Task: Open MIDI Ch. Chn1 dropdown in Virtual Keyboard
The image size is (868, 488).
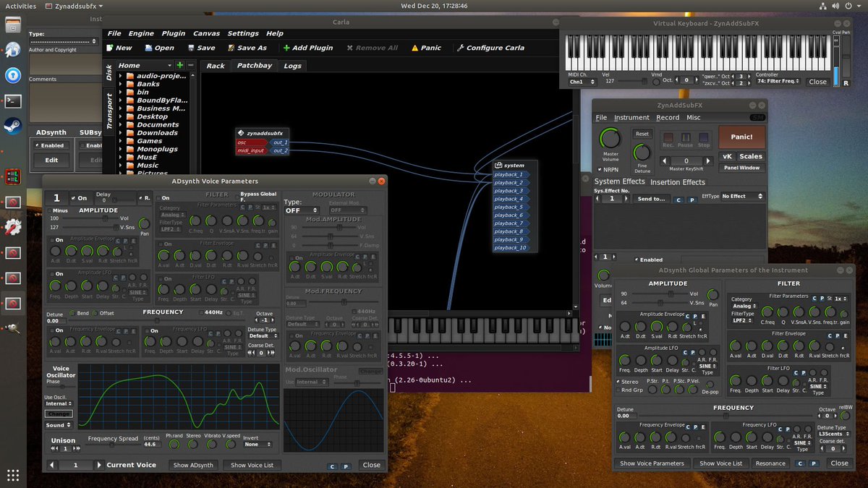Action: click(582, 82)
